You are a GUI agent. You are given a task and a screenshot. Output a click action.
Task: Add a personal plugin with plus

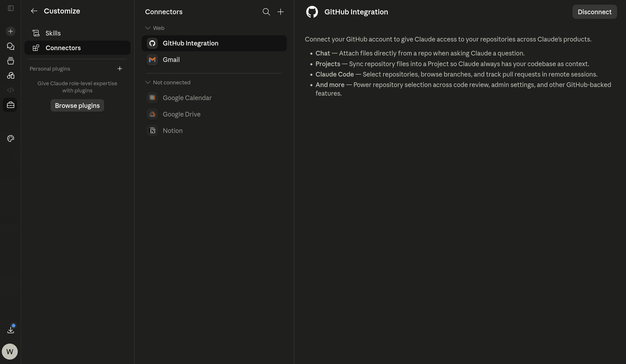click(x=120, y=69)
